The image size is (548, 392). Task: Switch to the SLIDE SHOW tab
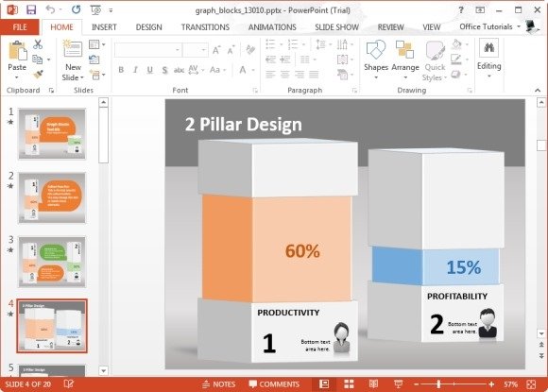coord(337,27)
